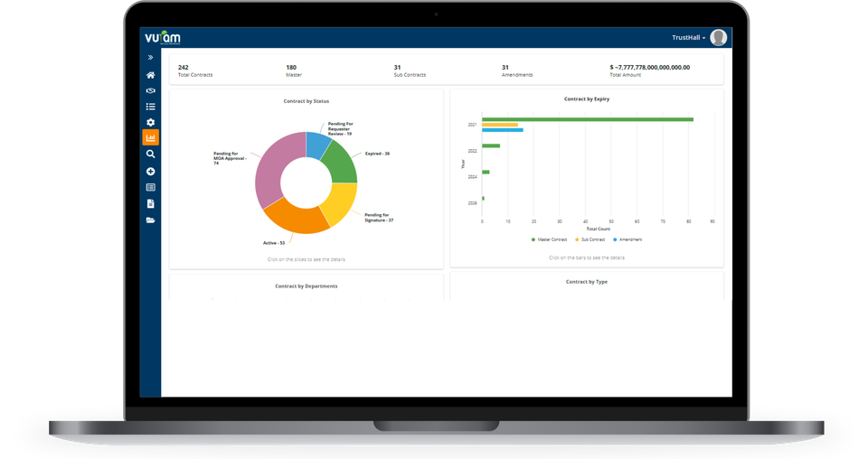Viewport: 868px width, 459px height.
Task: Click the 2024 green expiry bar
Action: click(x=486, y=172)
